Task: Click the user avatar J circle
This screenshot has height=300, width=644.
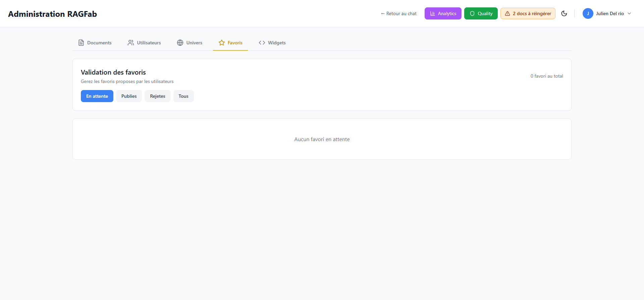Action: (588, 13)
